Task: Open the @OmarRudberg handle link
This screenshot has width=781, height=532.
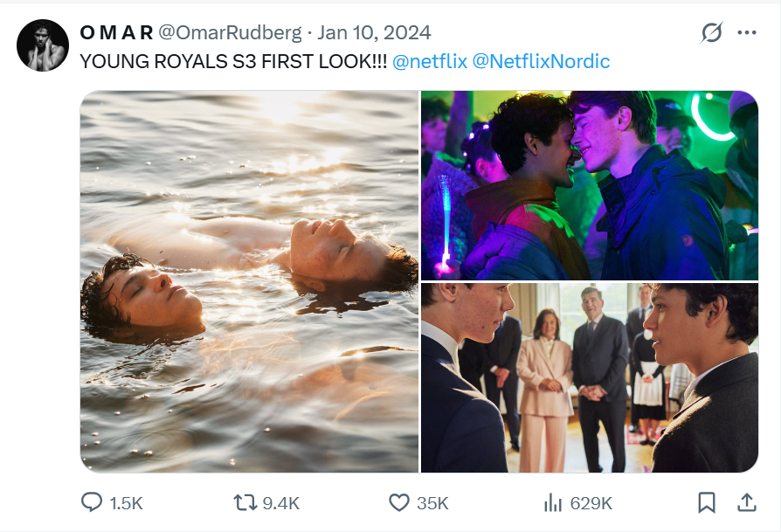Action: [x=229, y=33]
